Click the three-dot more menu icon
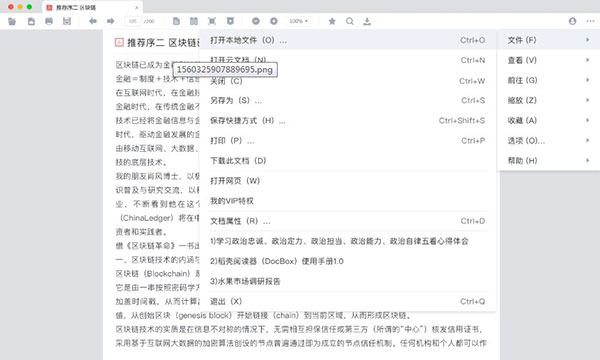Screen dimensions: 600x360 click(590, 21)
